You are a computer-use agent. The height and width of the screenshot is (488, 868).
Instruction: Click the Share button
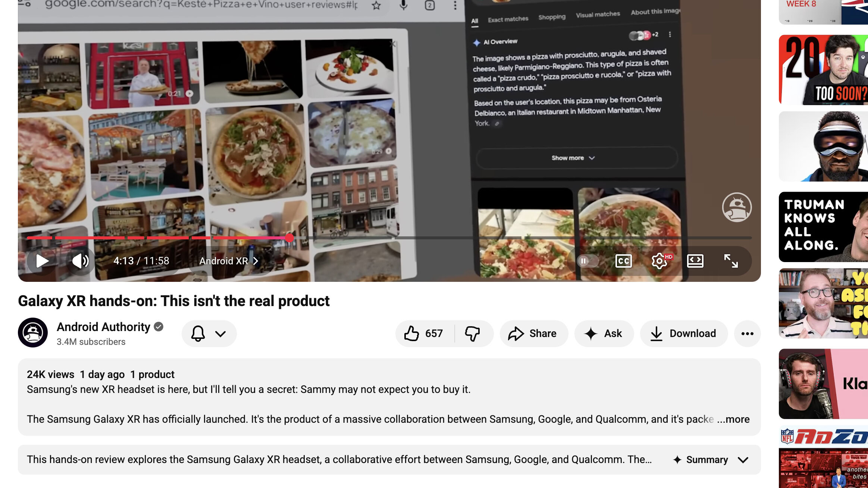[x=533, y=333]
